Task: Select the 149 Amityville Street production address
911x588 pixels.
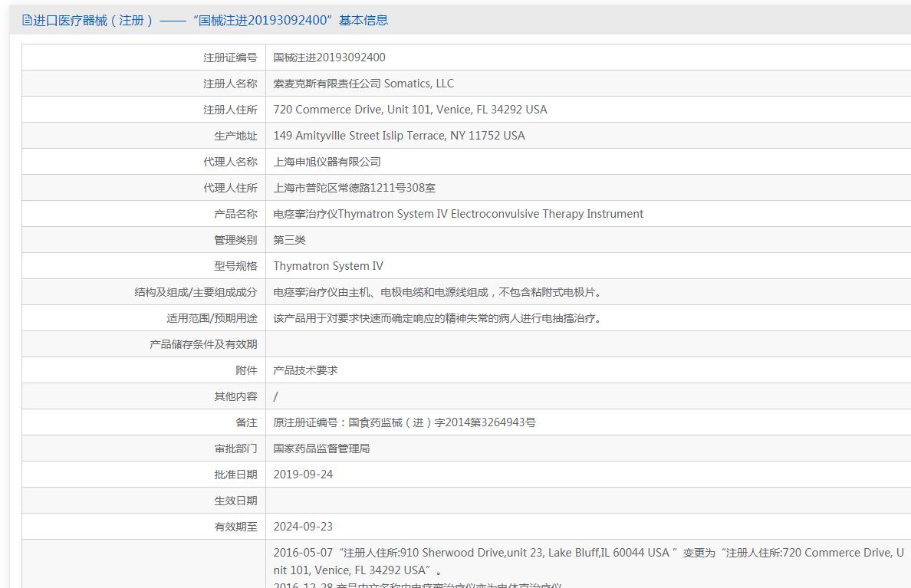Action: click(x=400, y=136)
